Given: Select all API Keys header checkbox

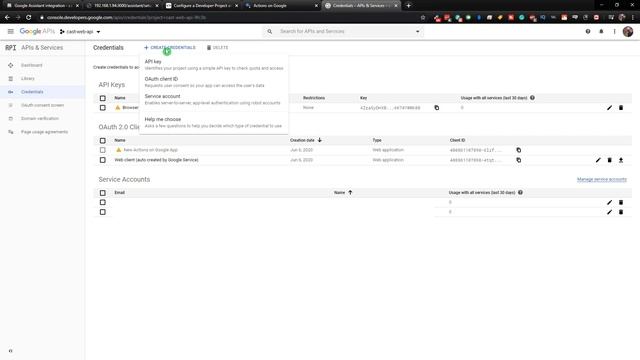Looking at the screenshot, I should click(102, 98).
